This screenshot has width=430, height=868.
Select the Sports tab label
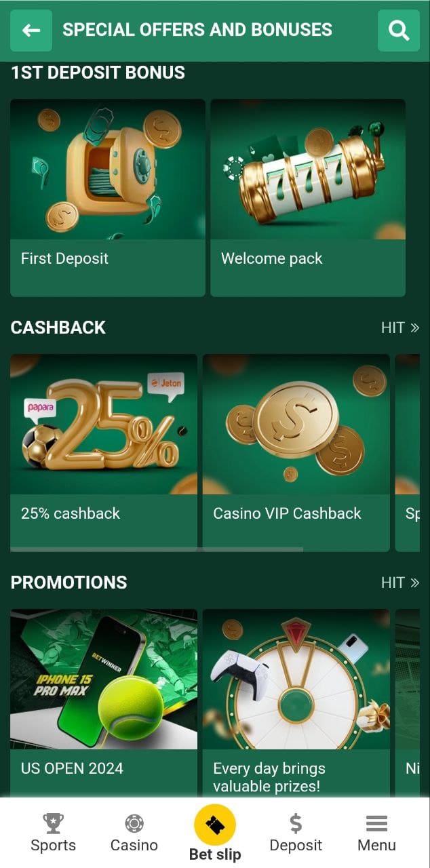[x=53, y=845]
